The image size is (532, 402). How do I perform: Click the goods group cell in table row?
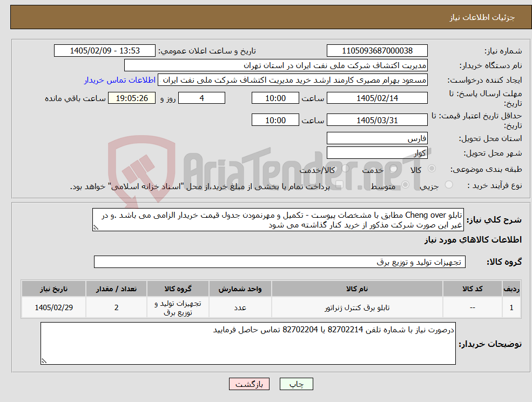click(x=178, y=307)
